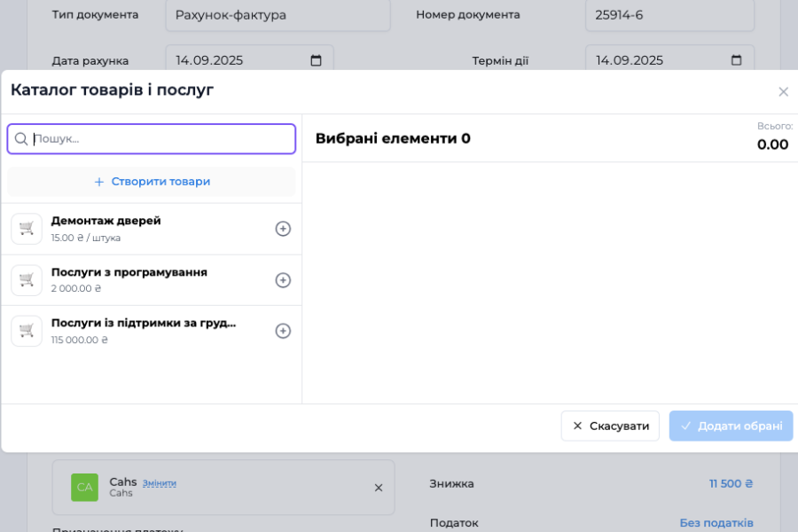Screen dimensions: 798x532
Task: Click green CA avatar icon
Action: tap(85, 488)
